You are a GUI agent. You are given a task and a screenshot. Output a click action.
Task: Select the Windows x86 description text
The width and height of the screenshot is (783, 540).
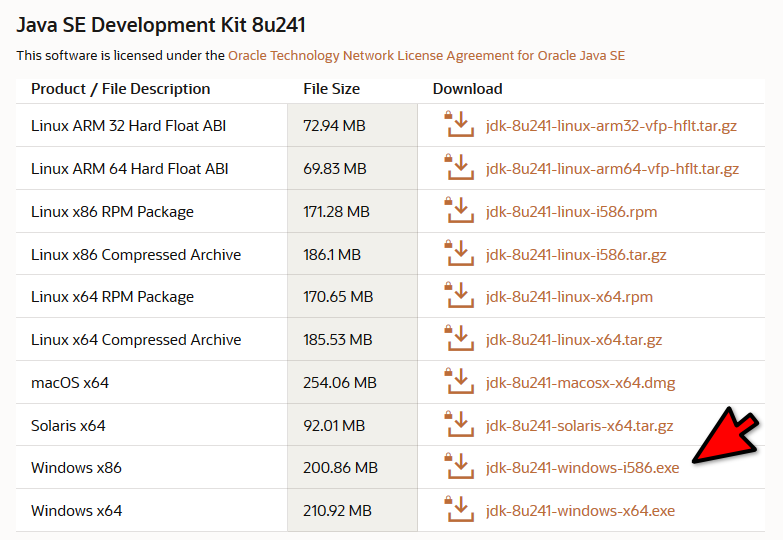pyautogui.click(x=76, y=468)
